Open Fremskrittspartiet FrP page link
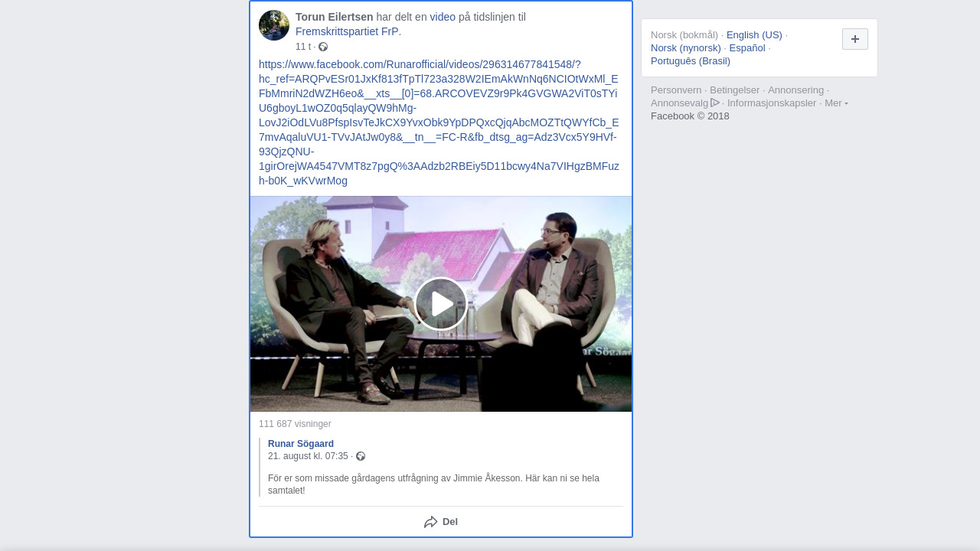Image resolution: width=980 pixels, height=551 pixels. 347,31
